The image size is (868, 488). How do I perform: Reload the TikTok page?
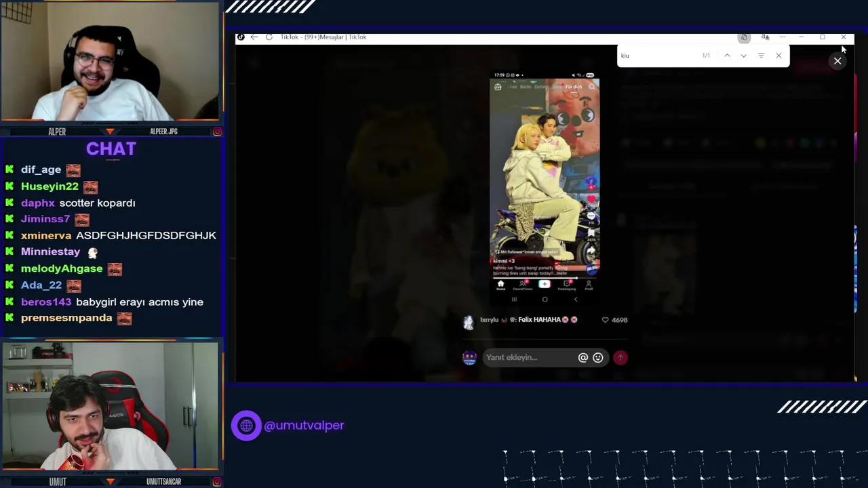(x=269, y=37)
